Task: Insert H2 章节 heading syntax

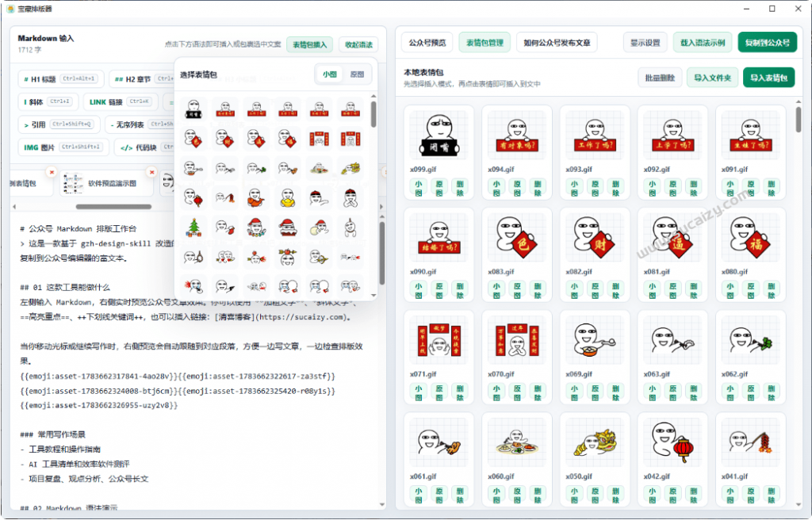Action: [x=142, y=79]
